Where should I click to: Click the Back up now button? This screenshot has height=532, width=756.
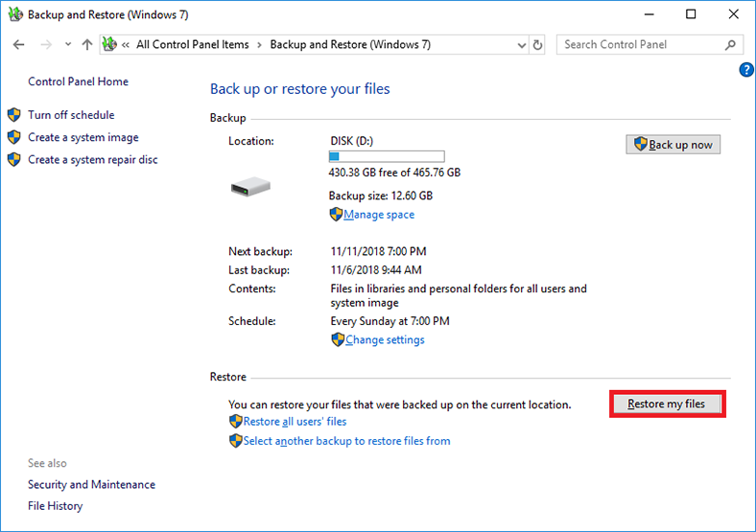(673, 145)
